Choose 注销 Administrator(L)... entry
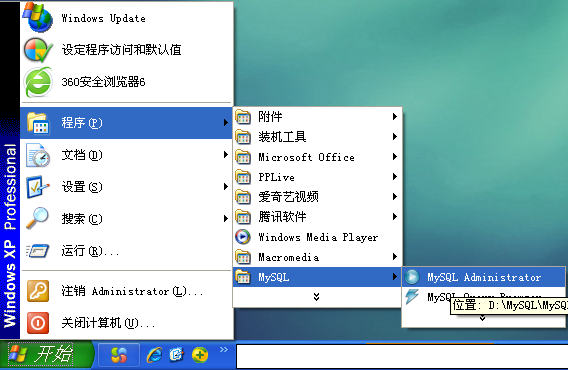Screen dimensions: 568x370 point(127,291)
